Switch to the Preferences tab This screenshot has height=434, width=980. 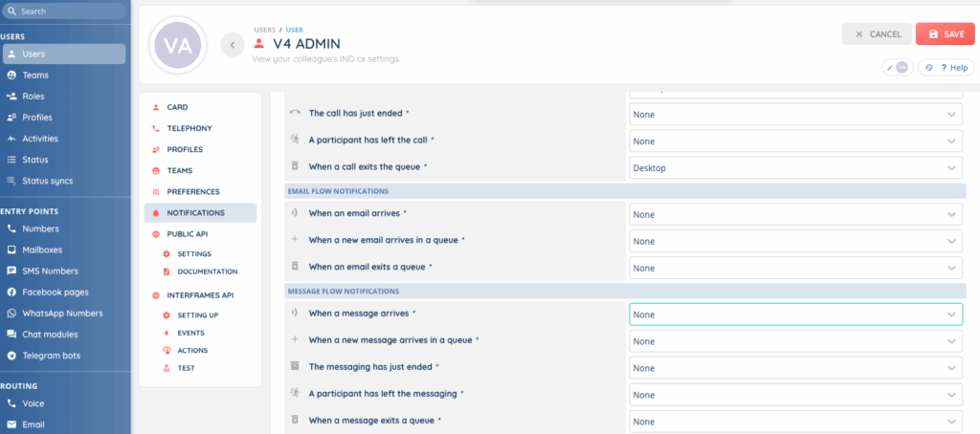193,191
